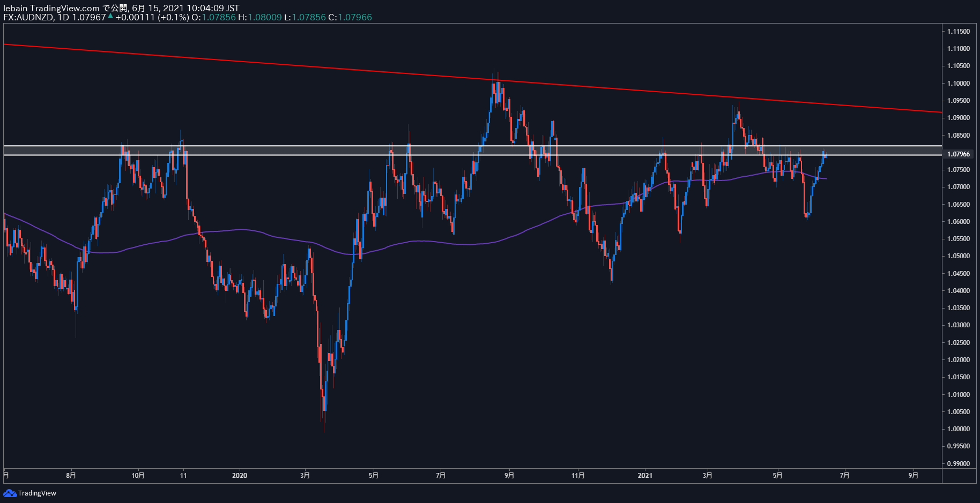Click the open value O:1.07856
980x503 pixels.
[x=213, y=17]
